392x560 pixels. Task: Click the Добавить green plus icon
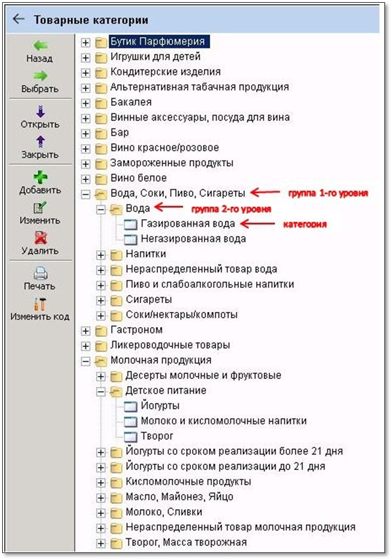point(40,177)
